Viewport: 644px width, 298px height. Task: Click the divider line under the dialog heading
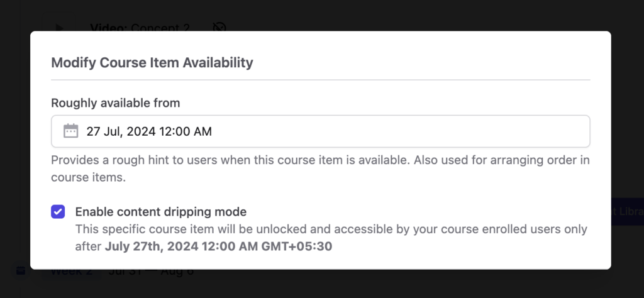[320, 80]
